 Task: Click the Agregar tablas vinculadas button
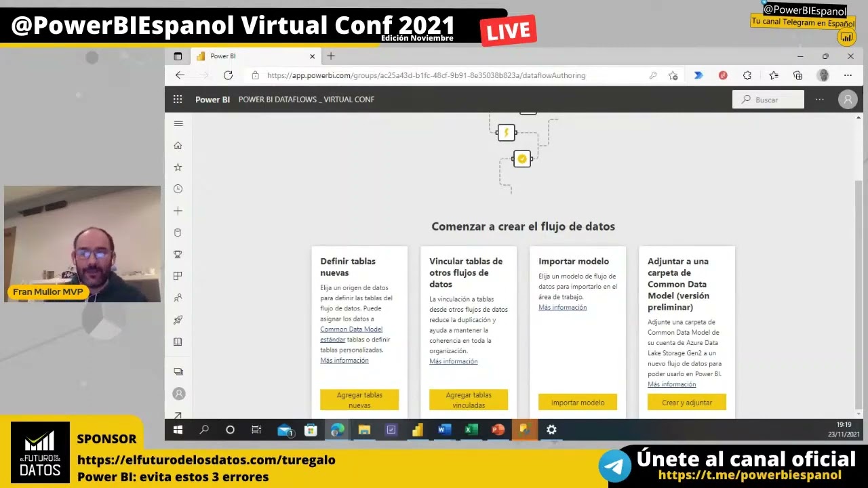tap(469, 400)
